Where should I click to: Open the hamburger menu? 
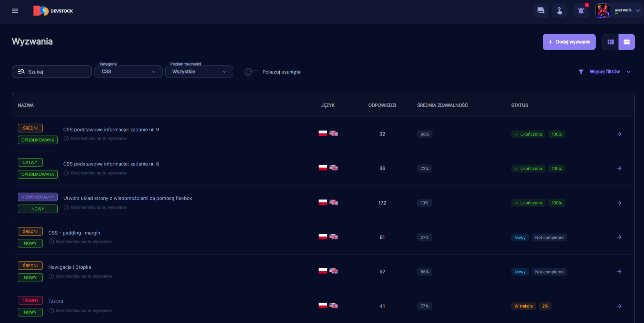pos(15,11)
